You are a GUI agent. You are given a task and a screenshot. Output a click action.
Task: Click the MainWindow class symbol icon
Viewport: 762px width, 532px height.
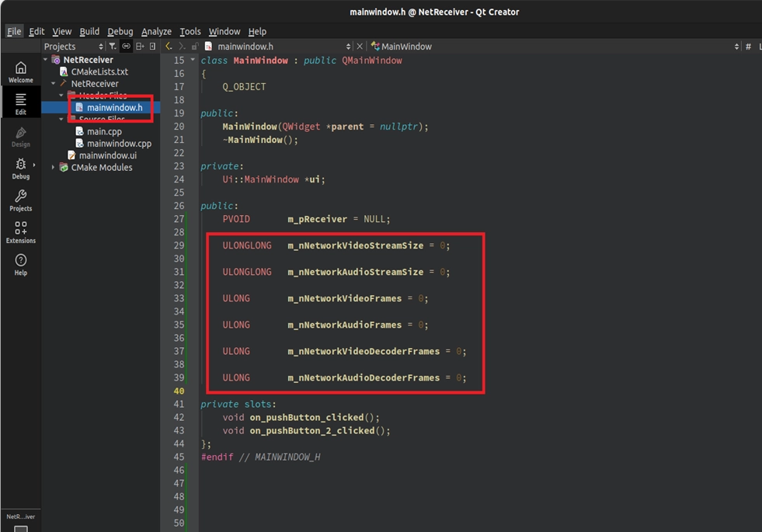[x=374, y=46]
